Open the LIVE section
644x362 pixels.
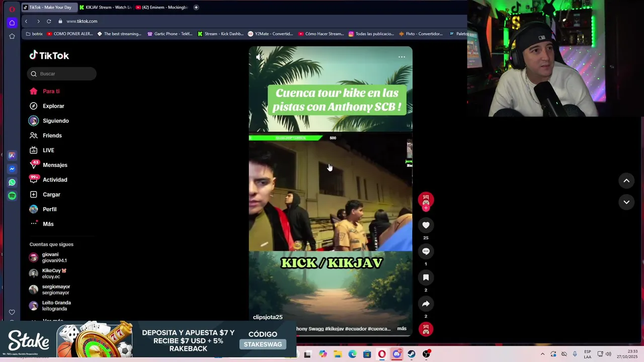click(42, 150)
